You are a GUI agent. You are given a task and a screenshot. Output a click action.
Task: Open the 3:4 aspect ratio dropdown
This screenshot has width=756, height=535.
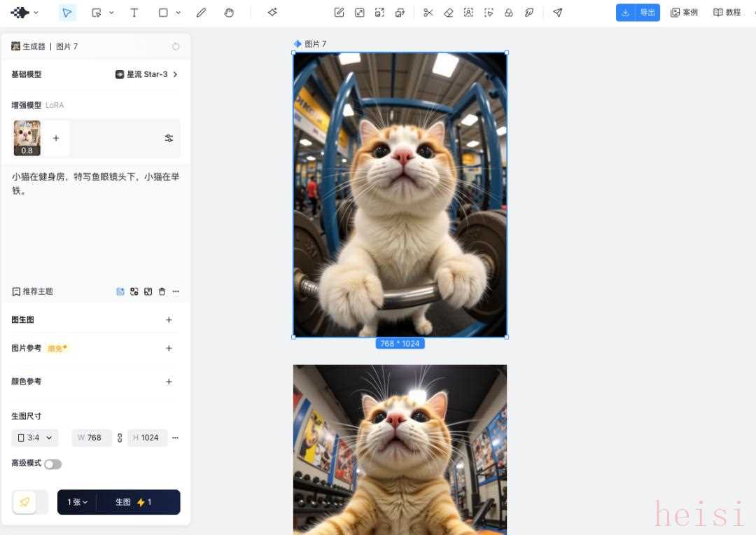coord(35,438)
